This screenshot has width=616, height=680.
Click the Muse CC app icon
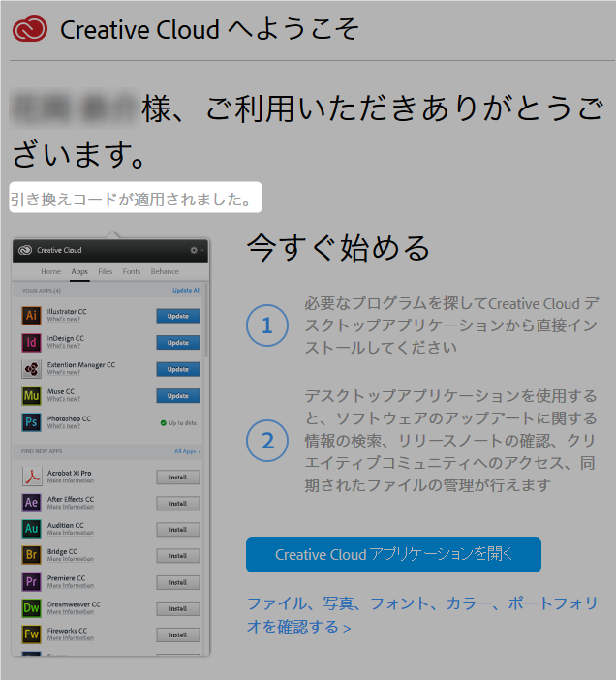pos(31,395)
